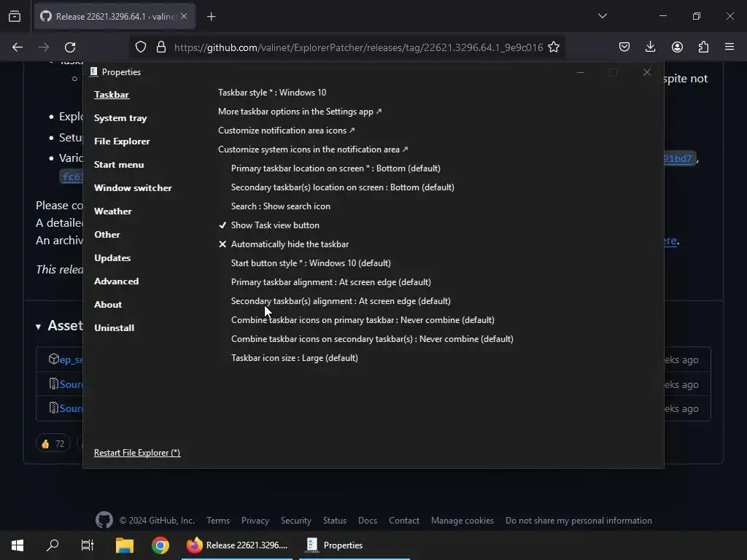Launch File Explorer from the taskbar
This screenshot has height=560, width=747.
pyautogui.click(x=125, y=545)
